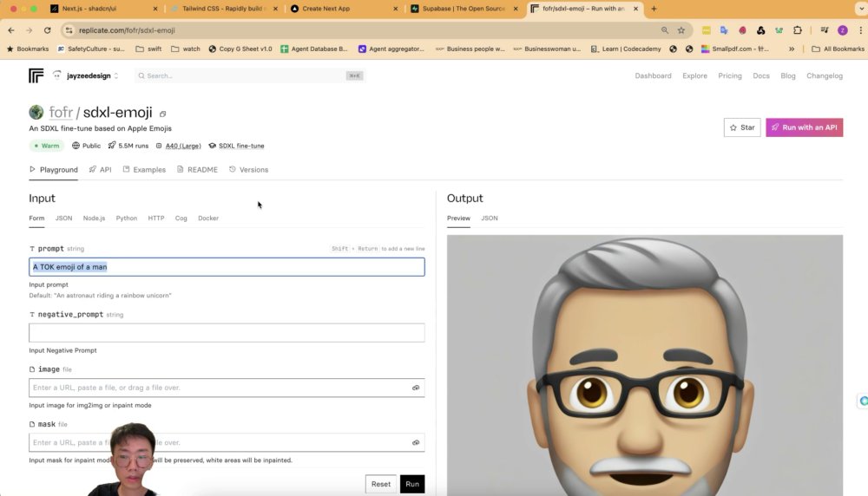The image size is (868, 496).
Task: Click the negative_prompt text field
Action: (x=227, y=333)
